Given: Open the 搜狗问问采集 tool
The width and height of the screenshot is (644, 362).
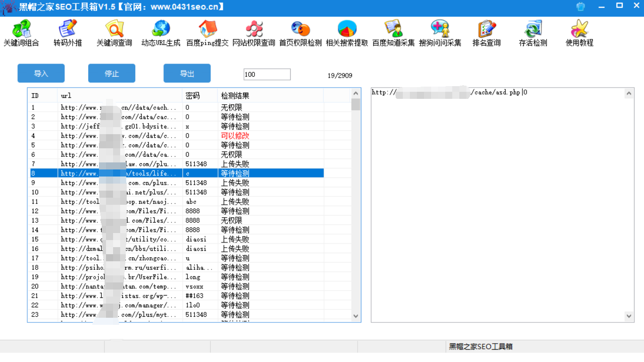Looking at the screenshot, I should (440, 33).
